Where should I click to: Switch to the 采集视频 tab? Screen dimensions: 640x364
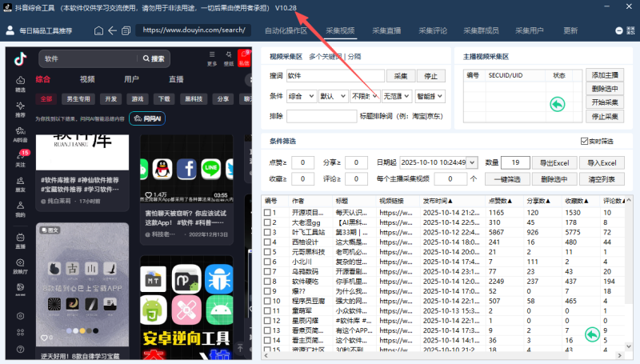pyautogui.click(x=340, y=30)
